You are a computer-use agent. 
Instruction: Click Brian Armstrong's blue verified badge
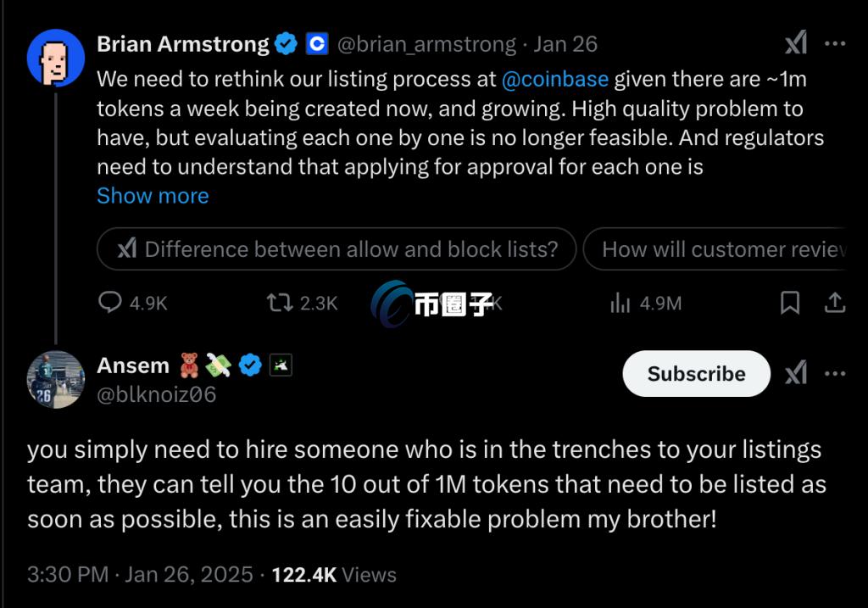(287, 44)
